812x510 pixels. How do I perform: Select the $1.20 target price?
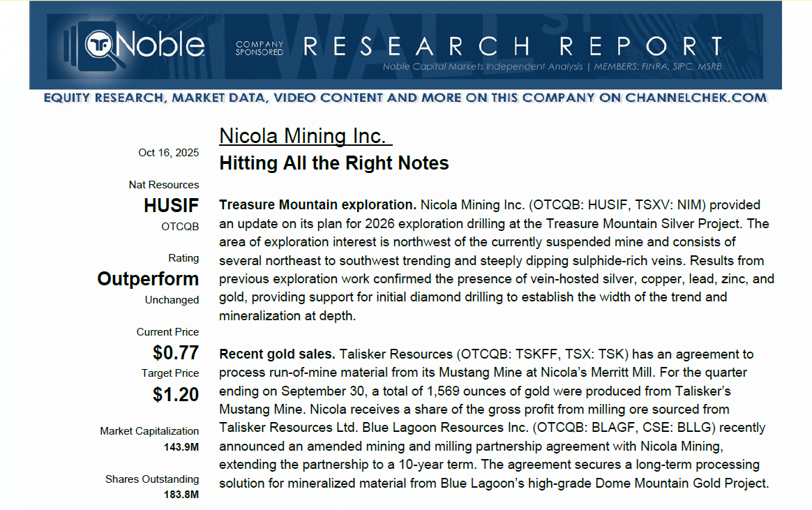pyautogui.click(x=176, y=394)
